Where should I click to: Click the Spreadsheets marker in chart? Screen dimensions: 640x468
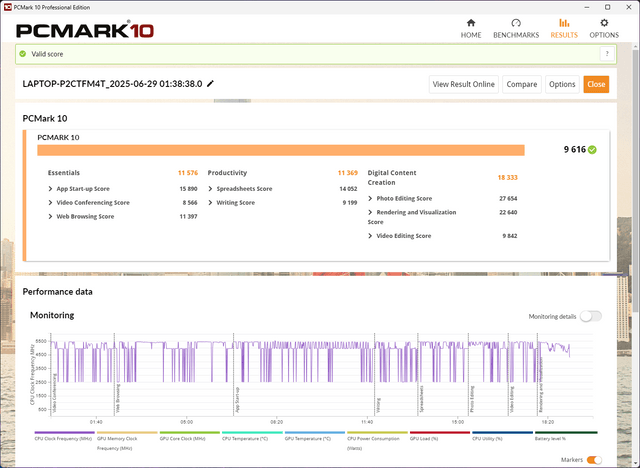[422, 399]
